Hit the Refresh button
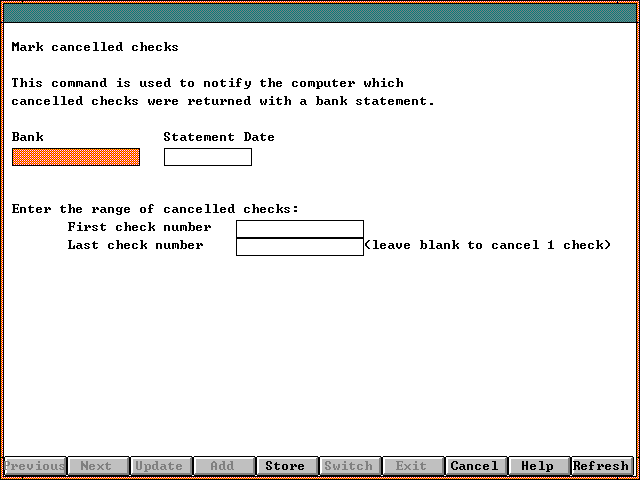This screenshot has height=480, width=640. coord(601,466)
